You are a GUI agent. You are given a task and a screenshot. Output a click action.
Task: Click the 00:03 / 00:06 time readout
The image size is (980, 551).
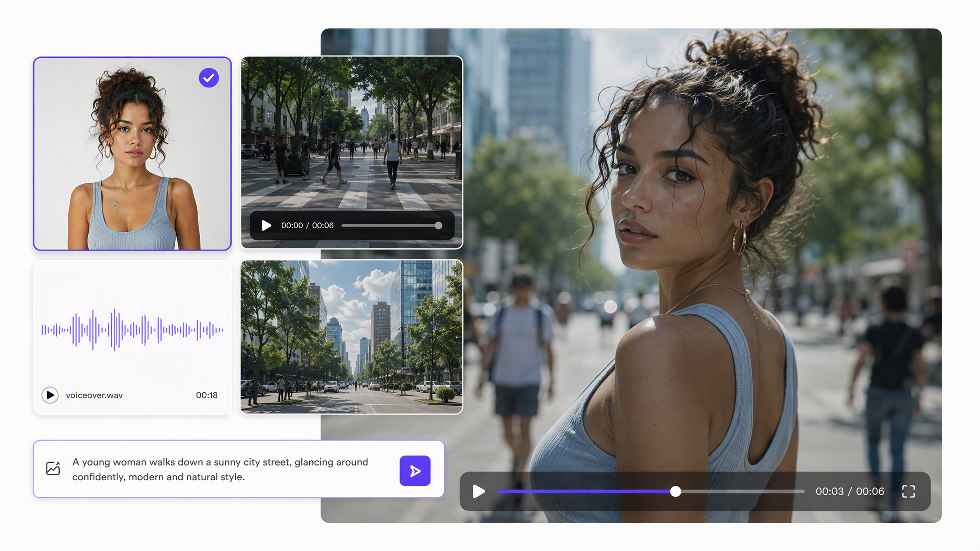click(850, 491)
